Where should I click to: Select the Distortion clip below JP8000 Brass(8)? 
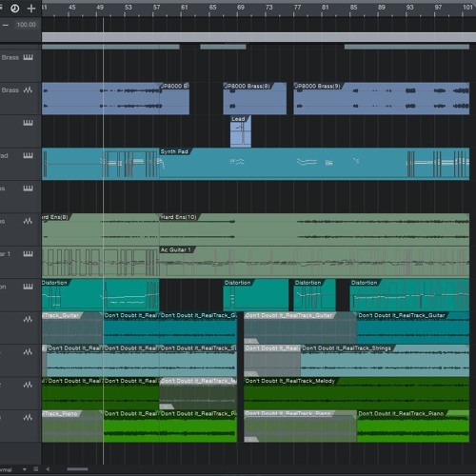(x=256, y=295)
